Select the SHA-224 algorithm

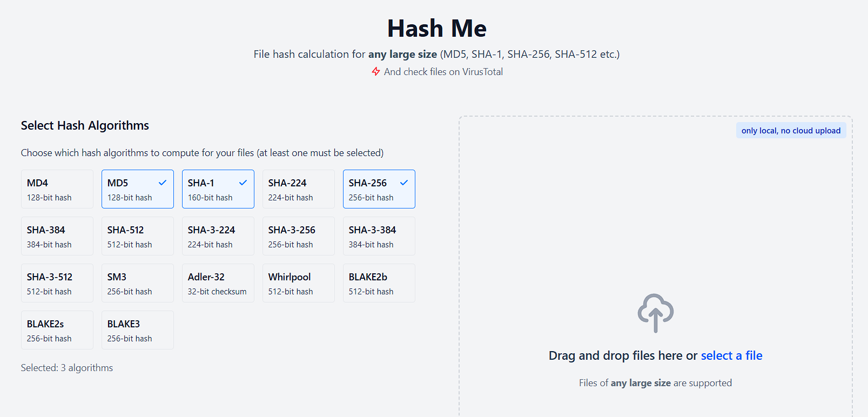(x=298, y=189)
